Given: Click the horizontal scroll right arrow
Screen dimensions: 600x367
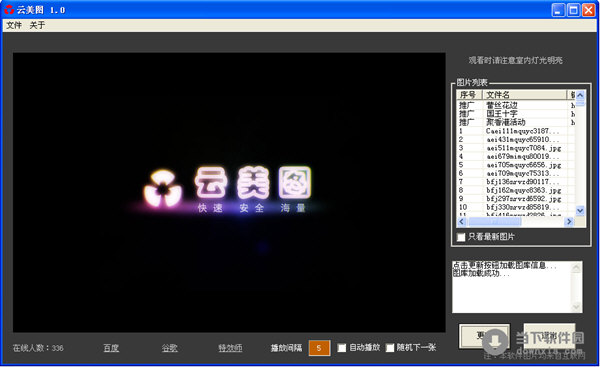Looking at the screenshot, I should (x=569, y=222).
